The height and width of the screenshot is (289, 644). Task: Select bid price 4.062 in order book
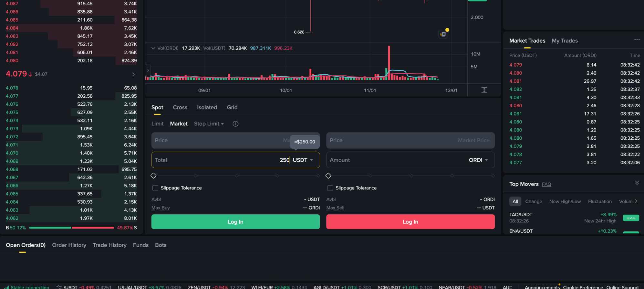tap(12, 218)
